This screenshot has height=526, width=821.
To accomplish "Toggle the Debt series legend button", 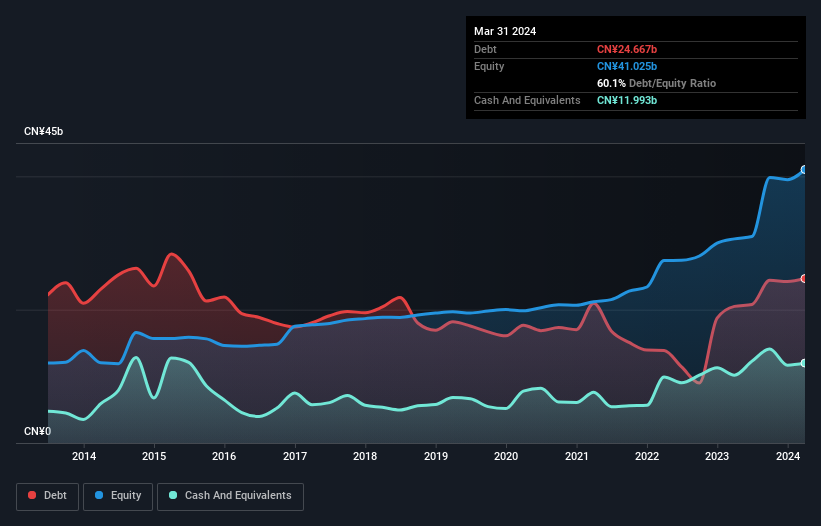I will [48, 496].
